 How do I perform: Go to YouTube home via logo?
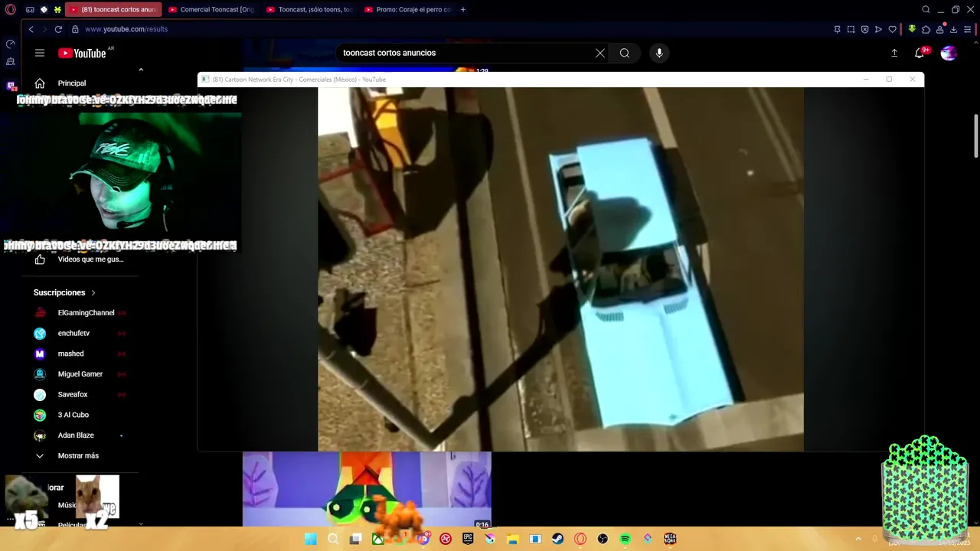82,53
